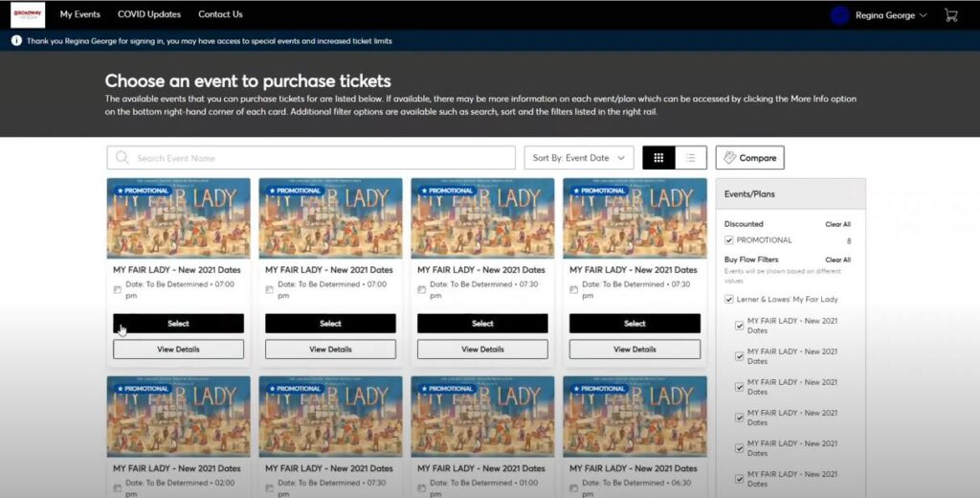980x498 pixels.
Task: Uncheck the PROMOTIONAL filter checkbox
Action: pyautogui.click(x=728, y=240)
